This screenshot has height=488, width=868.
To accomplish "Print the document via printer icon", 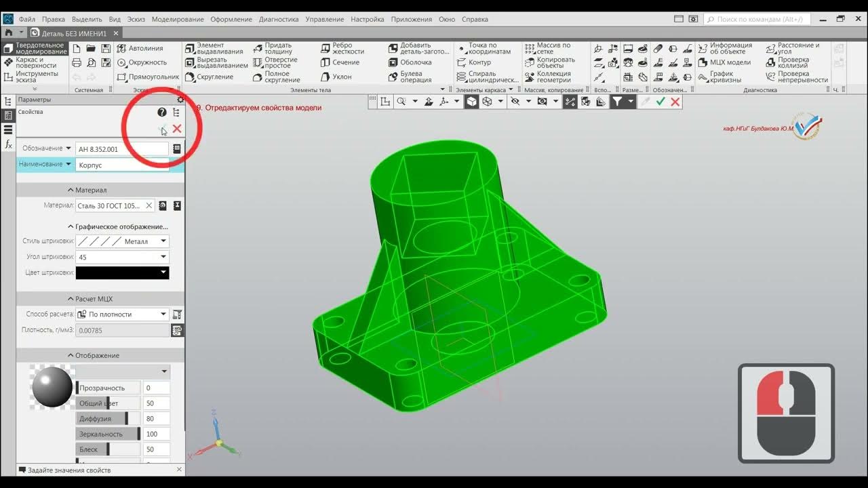I will (77, 62).
